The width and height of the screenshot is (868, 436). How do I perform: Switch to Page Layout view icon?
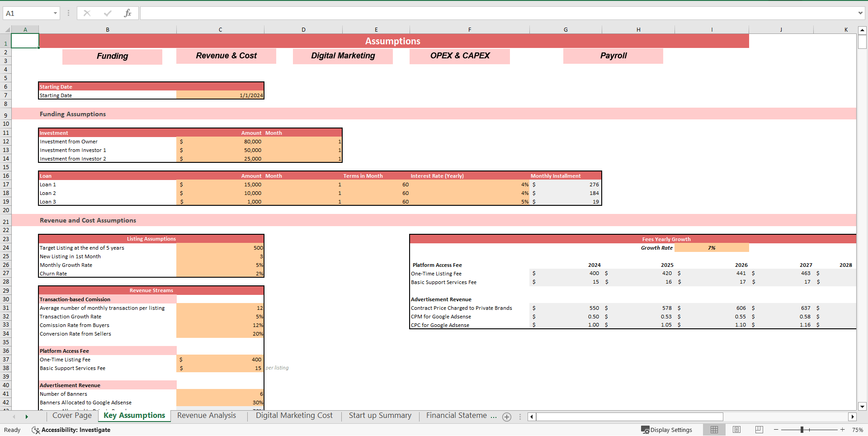[x=736, y=430]
